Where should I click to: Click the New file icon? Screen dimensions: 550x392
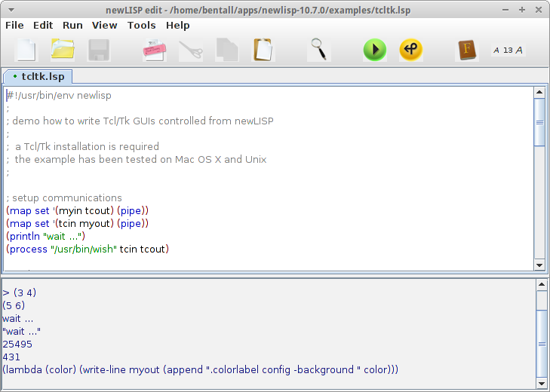[26, 51]
